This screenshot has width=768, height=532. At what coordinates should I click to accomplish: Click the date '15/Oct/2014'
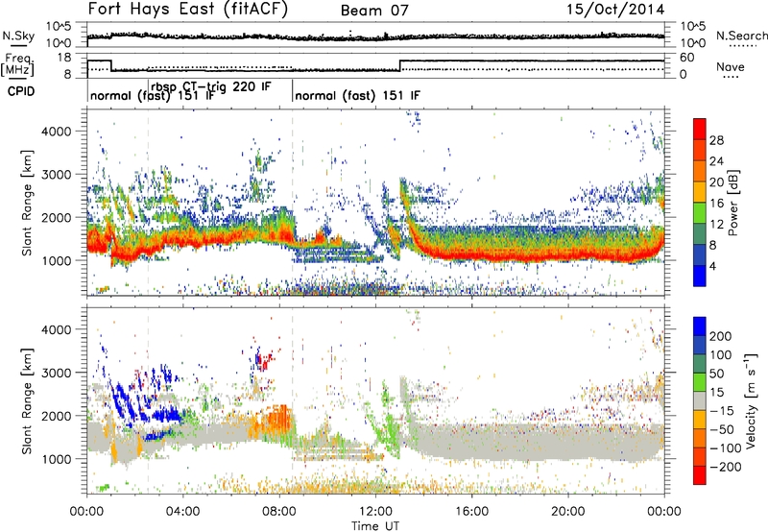coord(615,10)
